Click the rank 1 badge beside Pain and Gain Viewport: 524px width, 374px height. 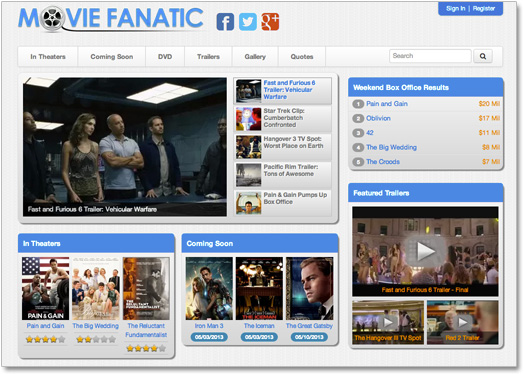tap(358, 104)
